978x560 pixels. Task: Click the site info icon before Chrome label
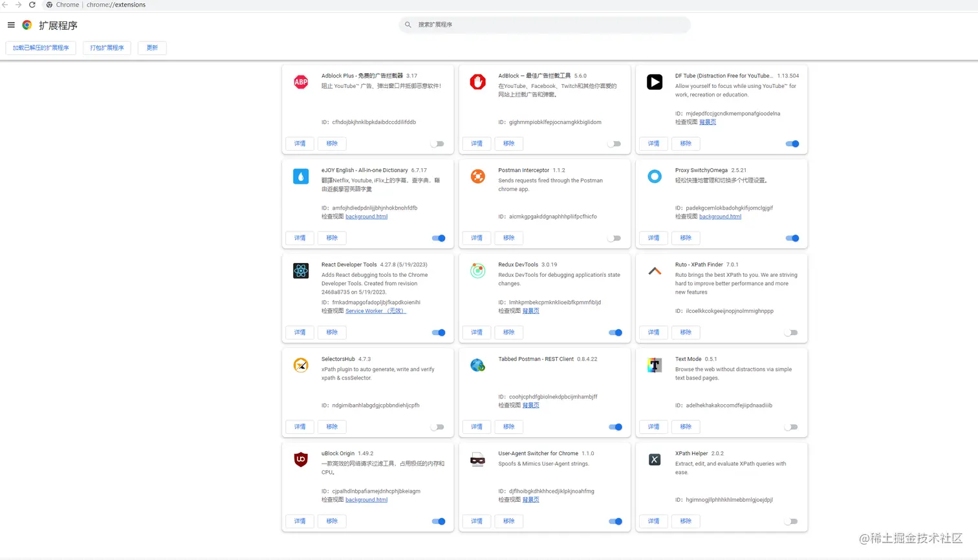[x=49, y=5]
